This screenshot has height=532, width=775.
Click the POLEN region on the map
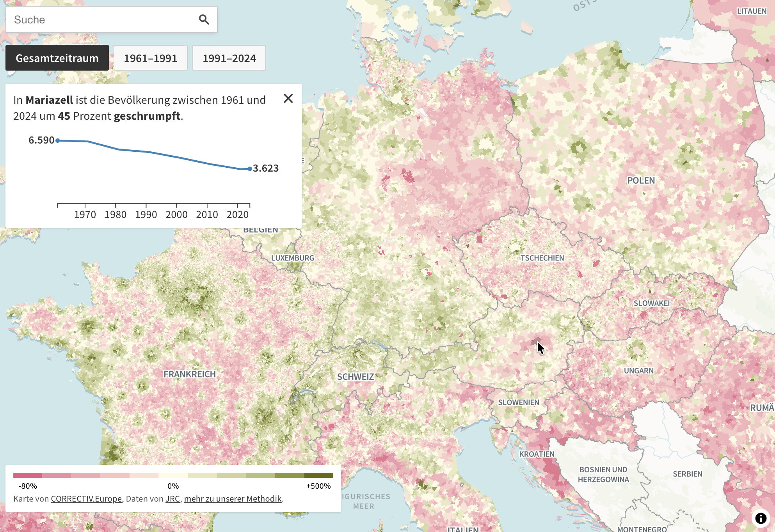click(642, 180)
